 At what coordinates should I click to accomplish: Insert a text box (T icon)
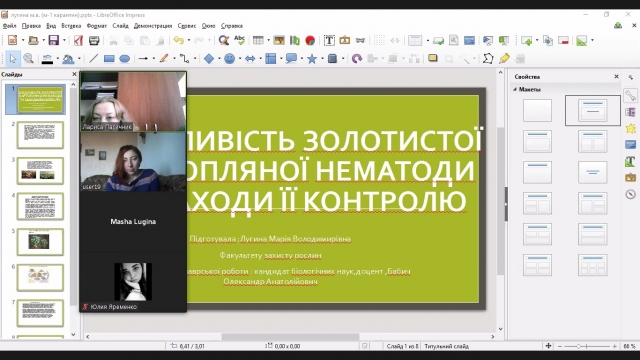pos(329,40)
